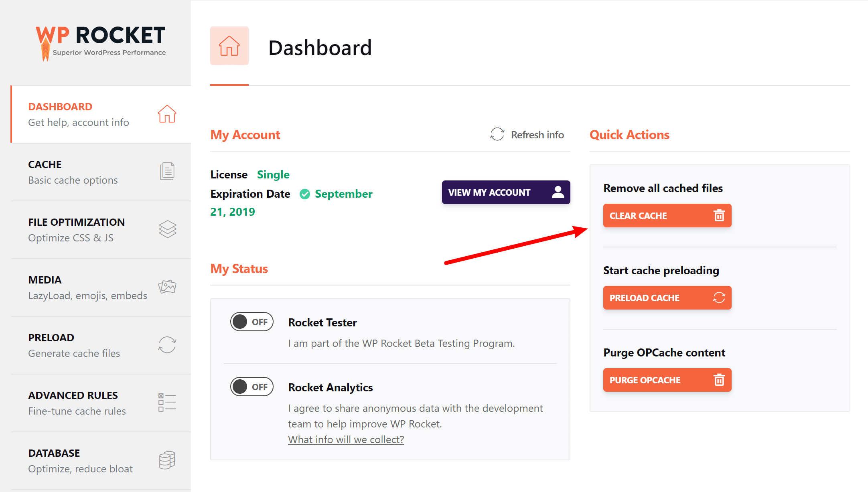Image resolution: width=868 pixels, height=492 pixels.
Task: Click the Database optimize icon
Action: pyautogui.click(x=167, y=462)
